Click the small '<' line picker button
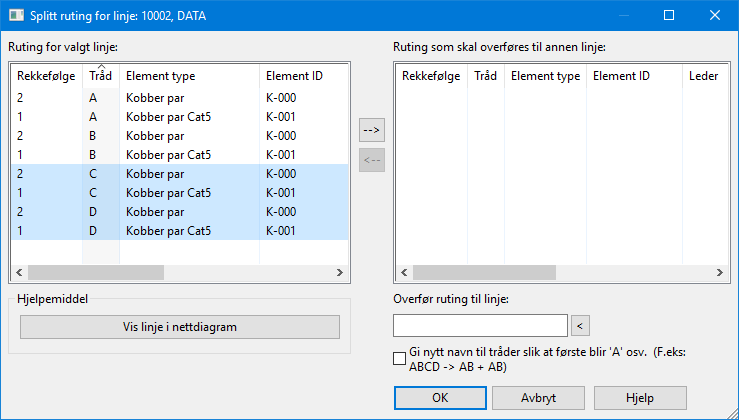The height and width of the screenshot is (420, 739). tap(580, 326)
